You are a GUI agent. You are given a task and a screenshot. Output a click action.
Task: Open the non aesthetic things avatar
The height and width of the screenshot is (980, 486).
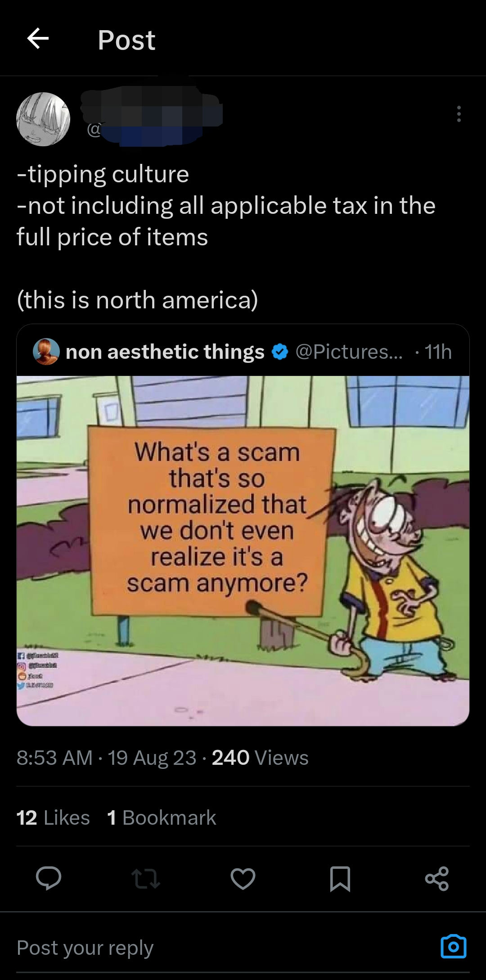[46, 352]
